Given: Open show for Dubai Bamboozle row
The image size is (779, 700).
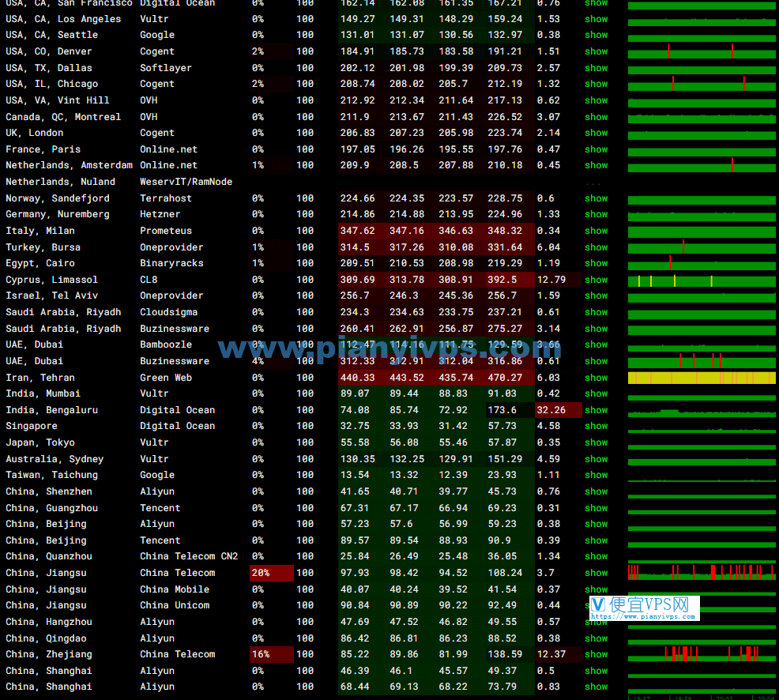Looking at the screenshot, I should 596,344.
